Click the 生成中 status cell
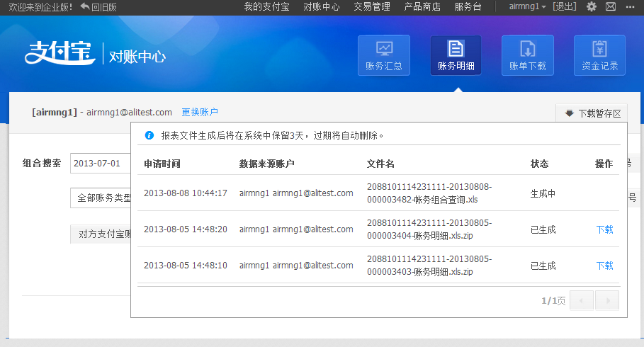Image resolution: width=644 pixels, height=347 pixels. coord(543,193)
